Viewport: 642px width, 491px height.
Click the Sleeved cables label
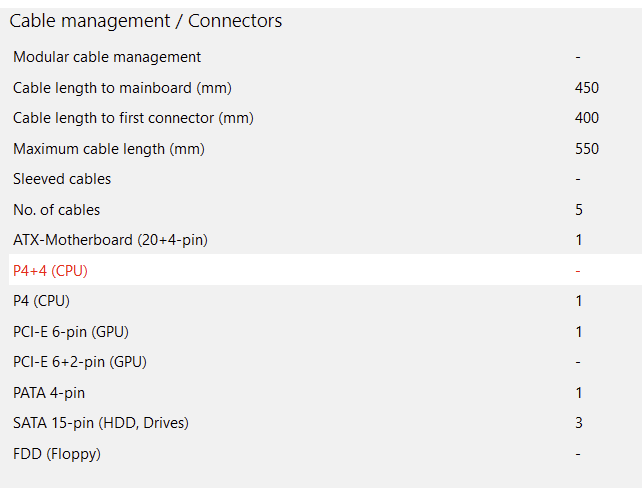pos(62,179)
